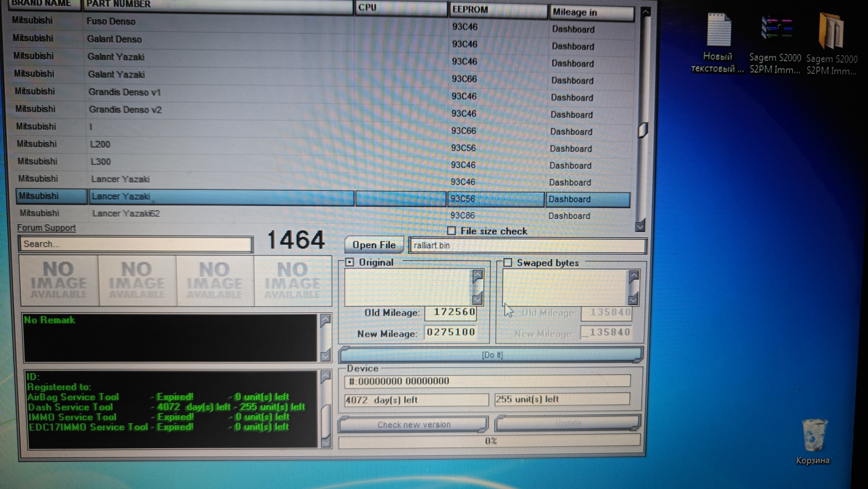This screenshot has height=489, width=868.
Task: Click the vehicle list scroll down arrow
Action: pyautogui.click(x=640, y=226)
